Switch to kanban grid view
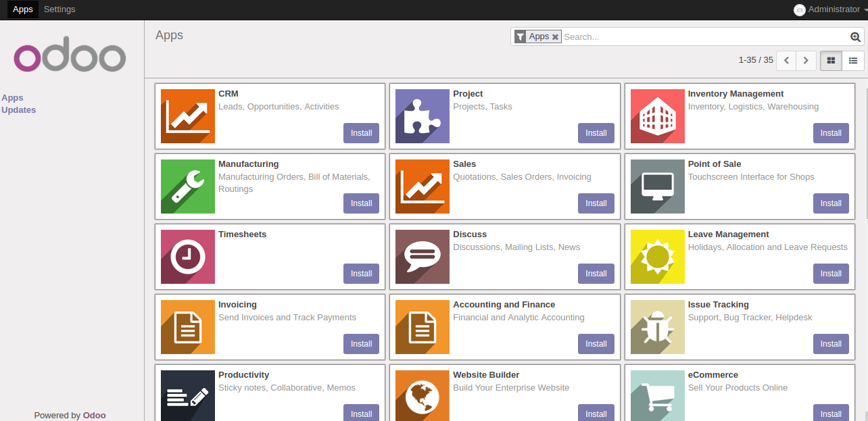This screenshot has height=421, width=868. tap(831, 60)
